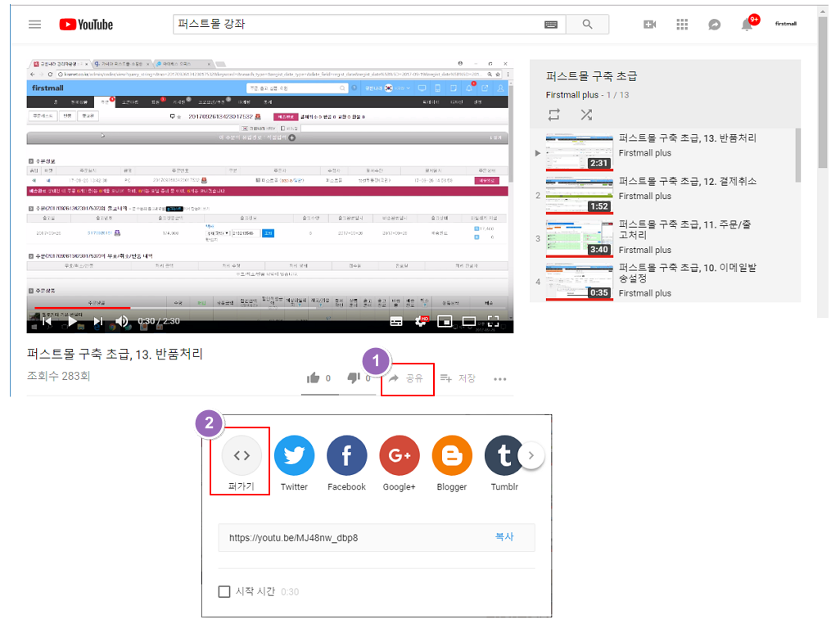This screenshot has height=633, width=840.
Task: Click the 공유 share button
Action: [406, 378]
